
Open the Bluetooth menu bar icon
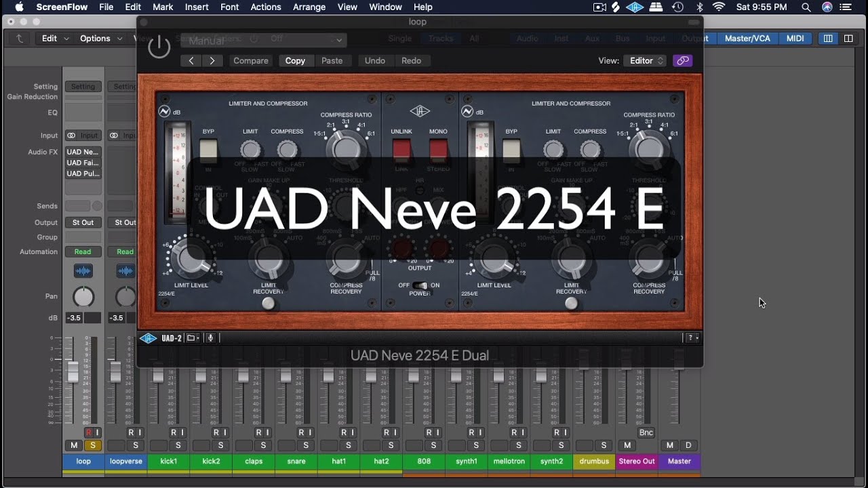coord(700,7)
